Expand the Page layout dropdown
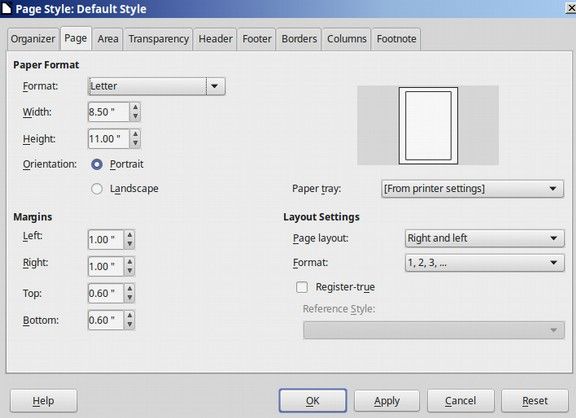Viewport: 576px width, 418px height. pos(485,238)
